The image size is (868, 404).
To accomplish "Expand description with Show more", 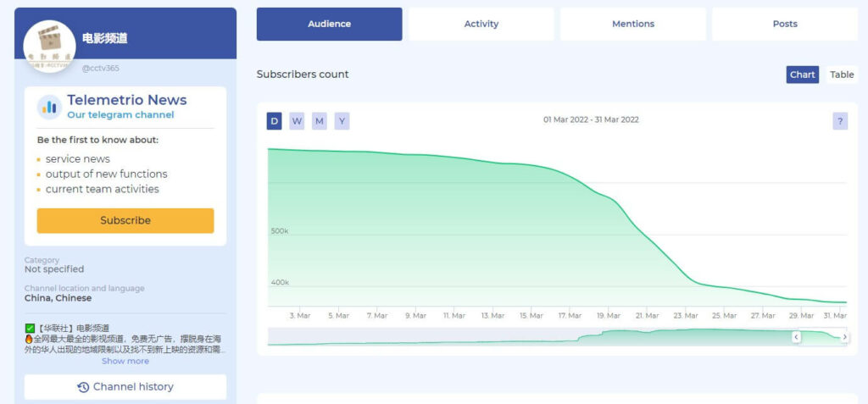I will click(125, 362).
